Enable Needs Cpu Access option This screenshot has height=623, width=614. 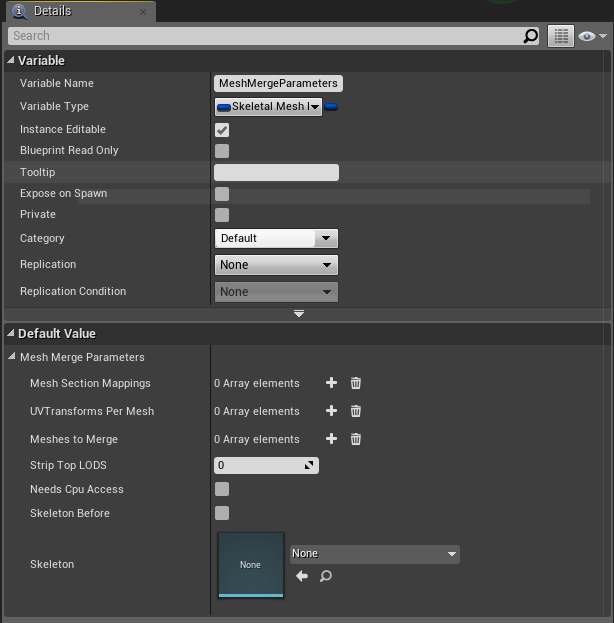tap(222, 489)
